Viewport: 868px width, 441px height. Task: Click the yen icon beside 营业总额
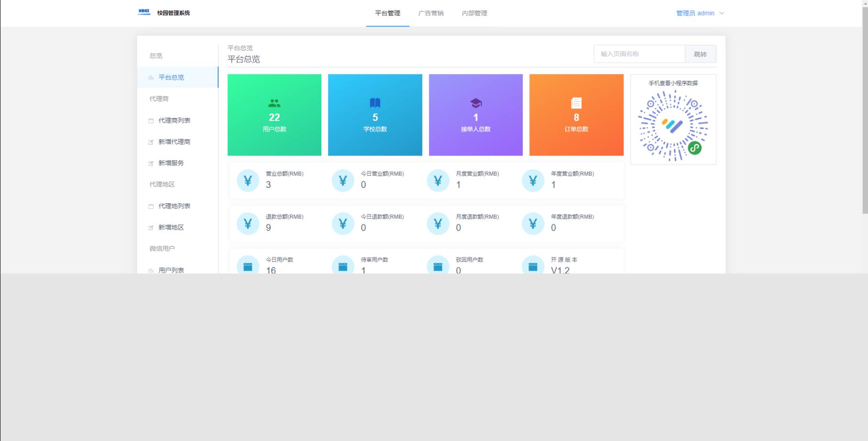tap(248, 181)
